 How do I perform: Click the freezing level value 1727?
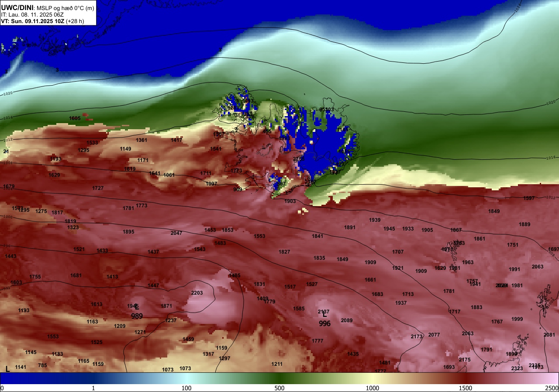tap(98, 188)
